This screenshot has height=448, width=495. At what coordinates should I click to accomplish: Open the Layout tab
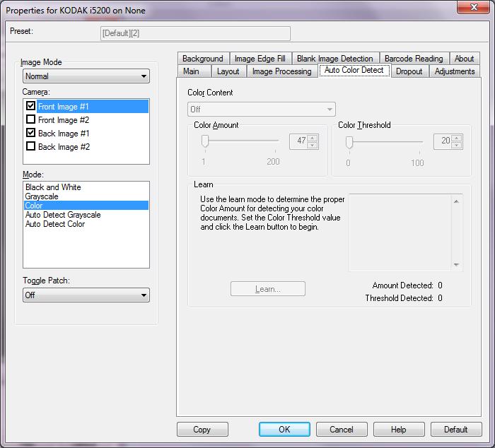(228, 71)
